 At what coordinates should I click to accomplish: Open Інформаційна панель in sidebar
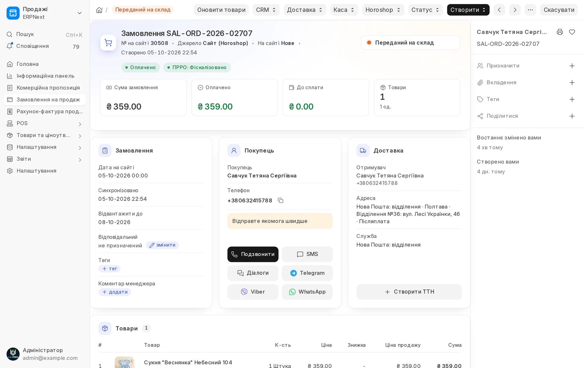pyautogui.click(x=45, y=76)
